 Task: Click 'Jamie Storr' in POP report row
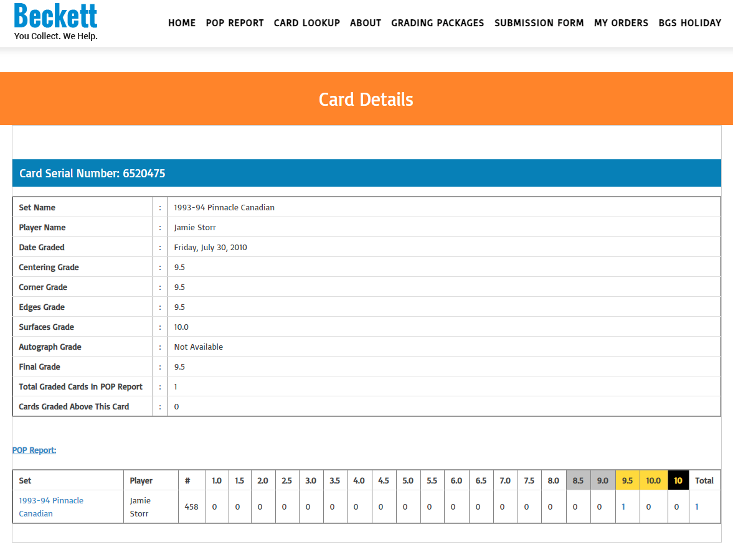(140, 506)
